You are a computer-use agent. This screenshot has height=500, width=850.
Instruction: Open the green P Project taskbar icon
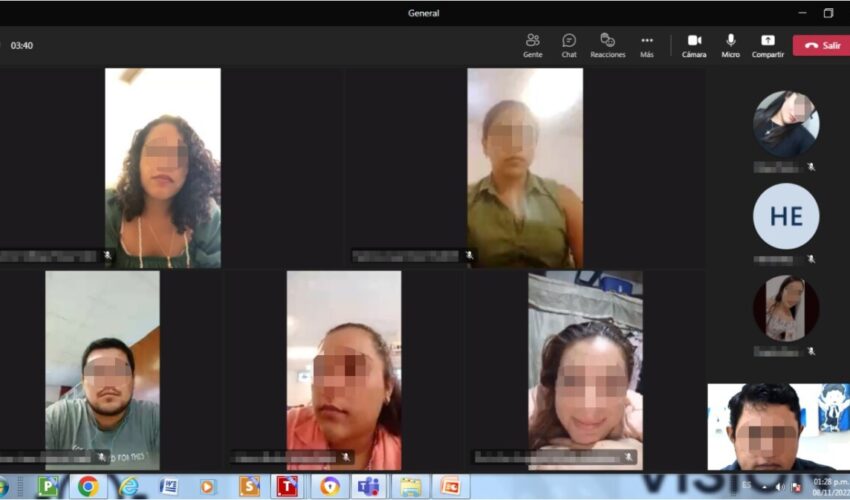click(x=48, y=486)
